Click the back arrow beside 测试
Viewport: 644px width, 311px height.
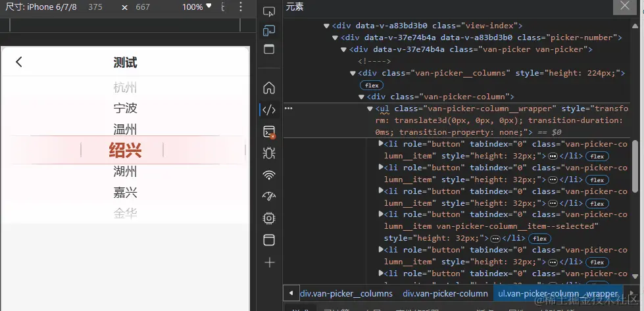click(x=19, y=62)
